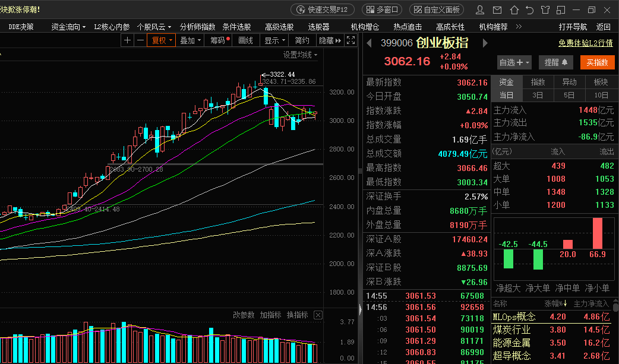Click 改参数 change parameters
The height and width of the screenshot is (364, 619).
(x=244, y=315)
